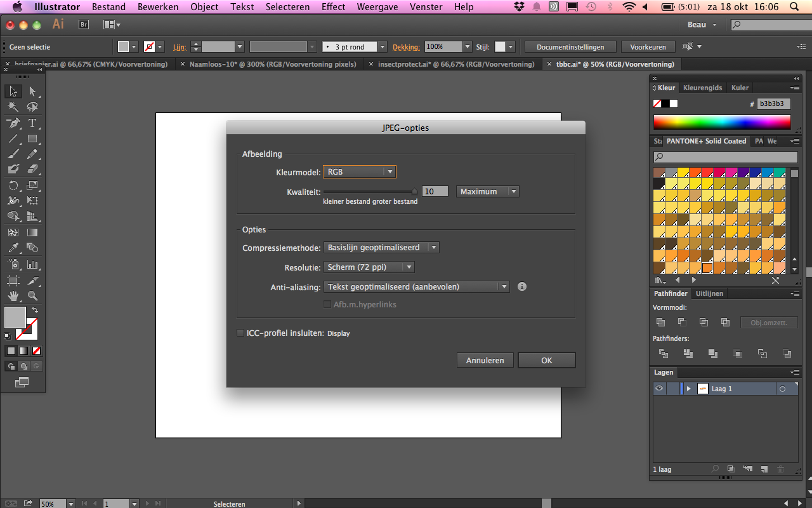Open the swatch libraries menu icon

point(660,280)
